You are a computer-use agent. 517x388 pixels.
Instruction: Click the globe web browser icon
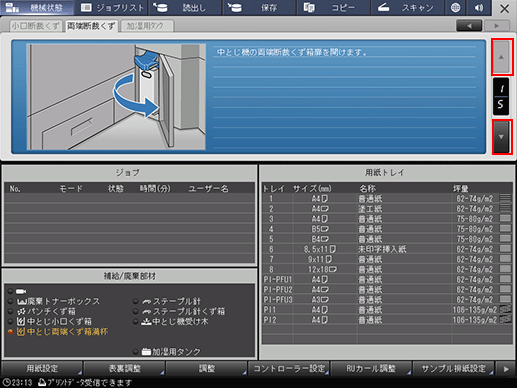point(455,7)
